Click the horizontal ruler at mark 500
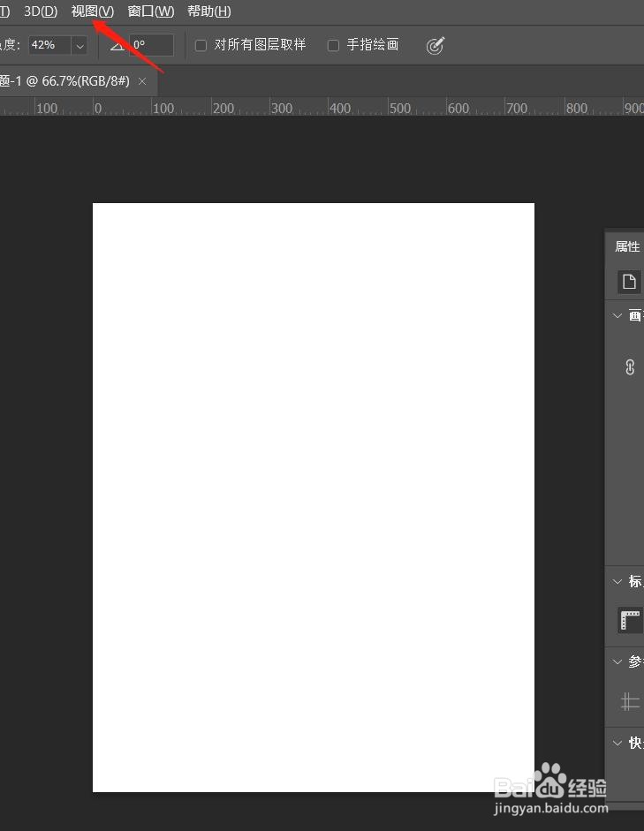644x831 pixels. (399, 108)
